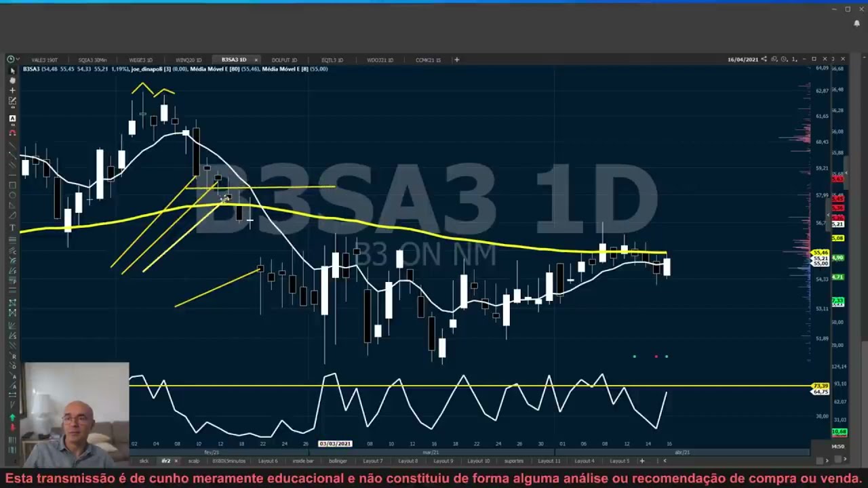Click the duplicate window icon in chart header

(774, 60)
